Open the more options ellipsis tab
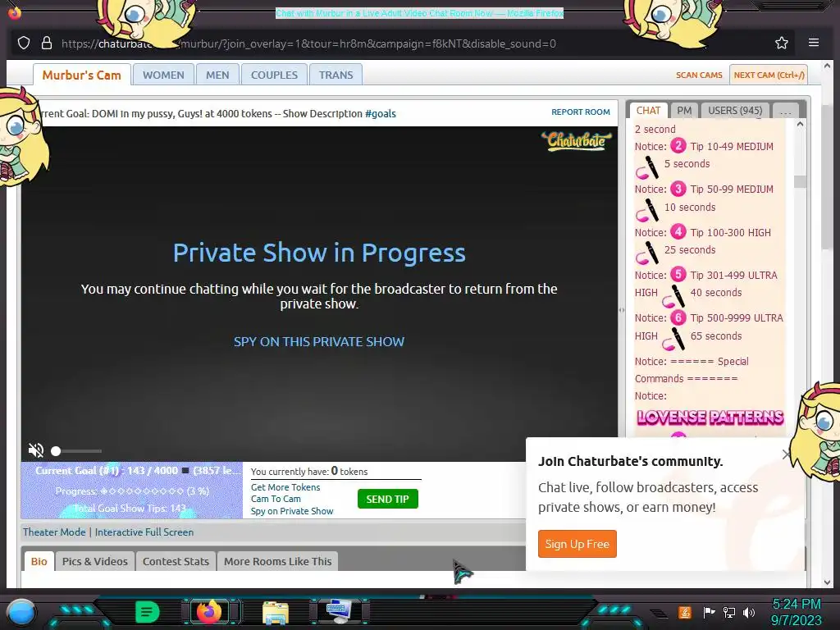Image resolution: width=840 pixels, height=630 pixels. 785,111
